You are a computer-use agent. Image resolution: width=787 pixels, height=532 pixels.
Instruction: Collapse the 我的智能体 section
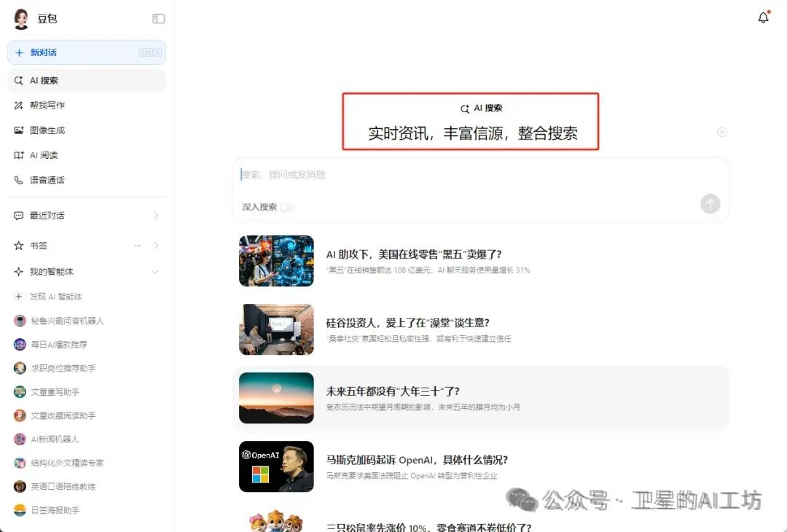(155, 272)
